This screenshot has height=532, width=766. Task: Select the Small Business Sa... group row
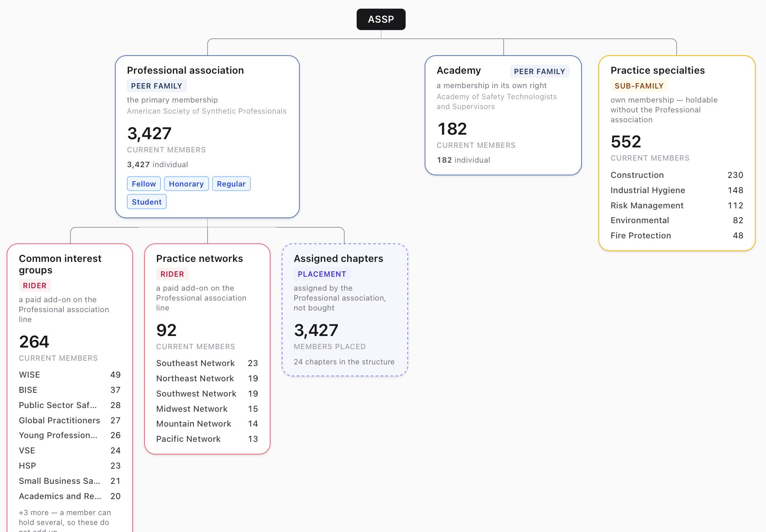coord(70,481)
